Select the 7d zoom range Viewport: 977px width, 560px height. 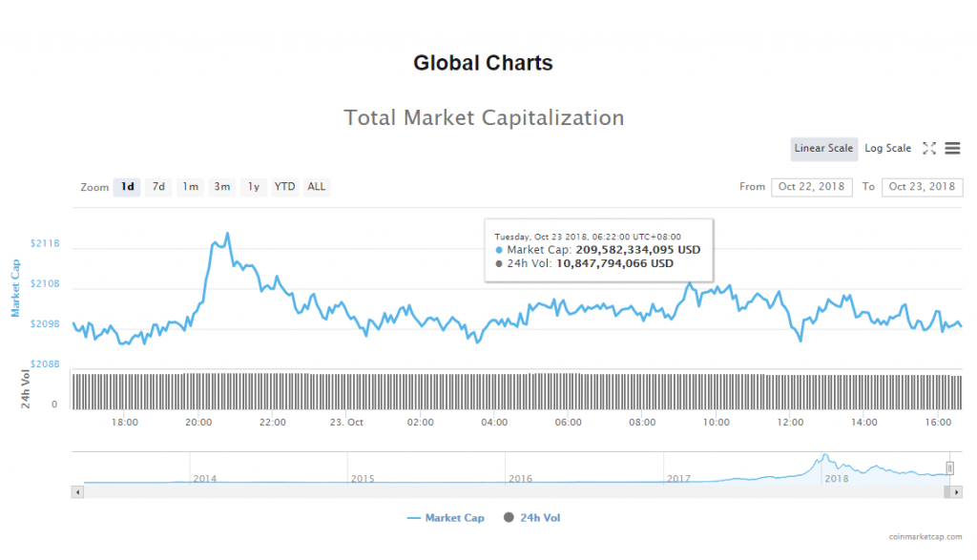pos(158,187)
